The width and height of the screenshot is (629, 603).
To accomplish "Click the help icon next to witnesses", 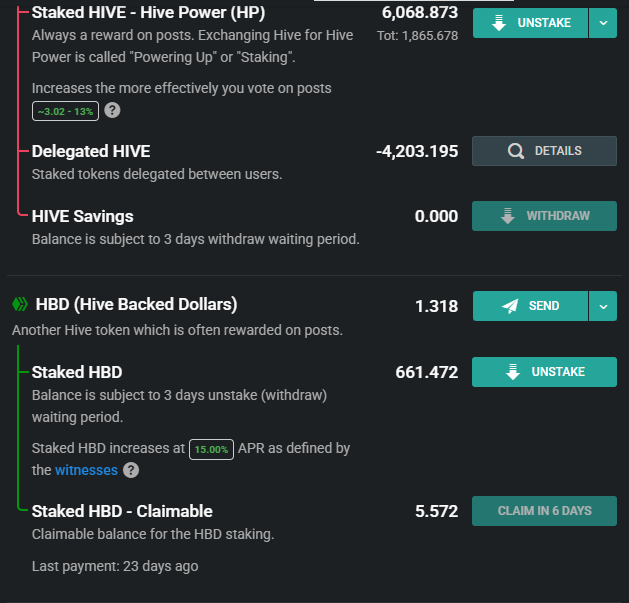I will tap(131, 470).
